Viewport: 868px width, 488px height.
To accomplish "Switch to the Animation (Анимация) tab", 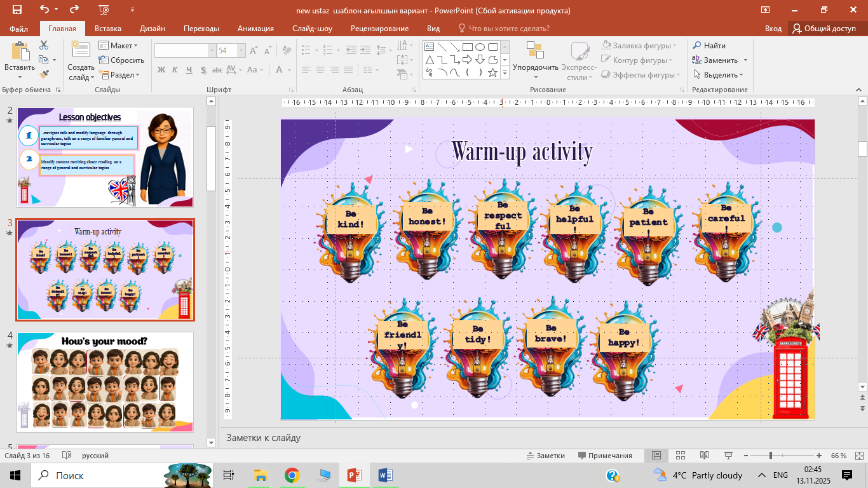I will 255,29.
